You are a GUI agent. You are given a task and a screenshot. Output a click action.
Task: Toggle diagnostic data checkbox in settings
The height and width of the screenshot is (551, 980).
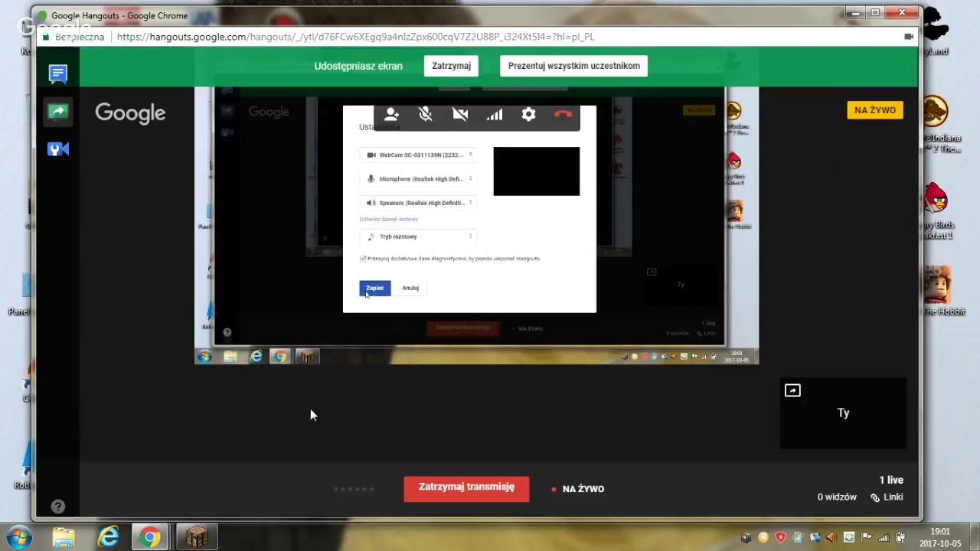click(x=363, y=259)
